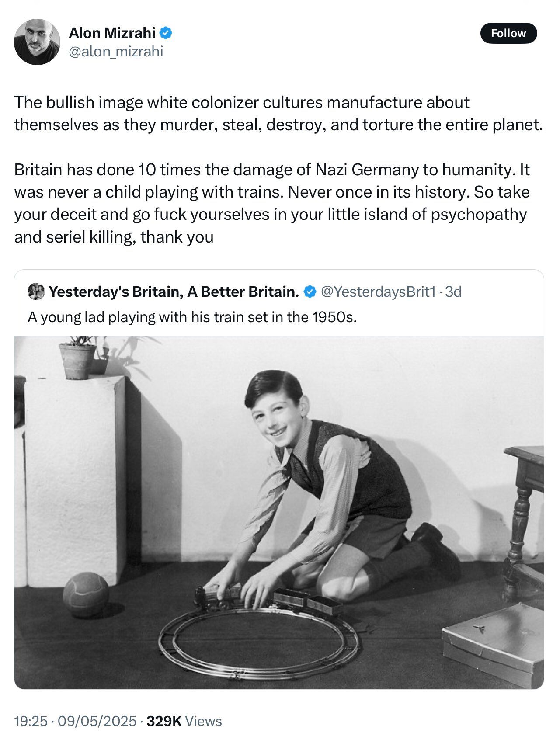Open the Yesterday's Britain small avatar

coord(36,292)
